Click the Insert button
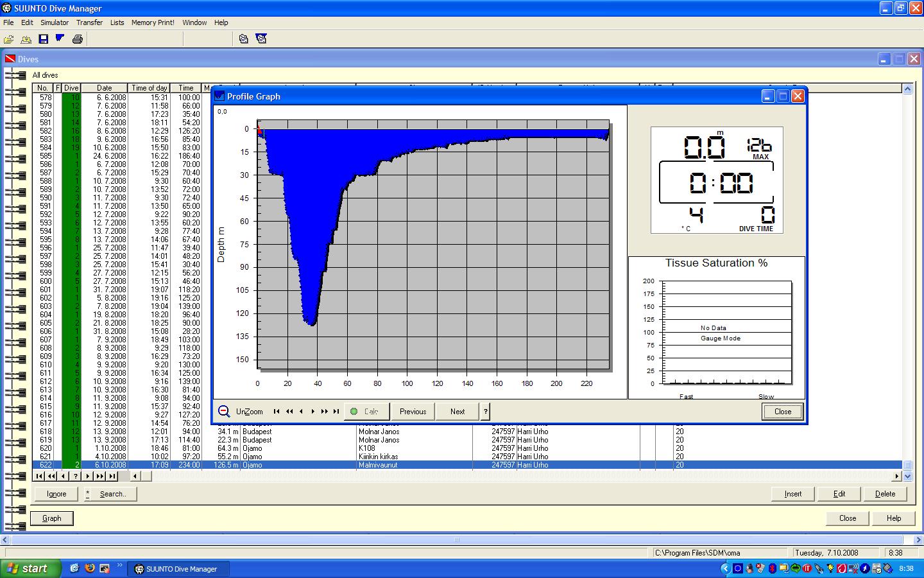Viewport: 924px width, 578px height. pos(793,494)
